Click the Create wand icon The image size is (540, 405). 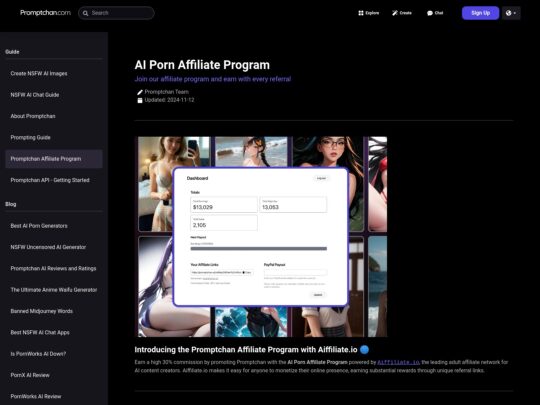pos(395,13)
